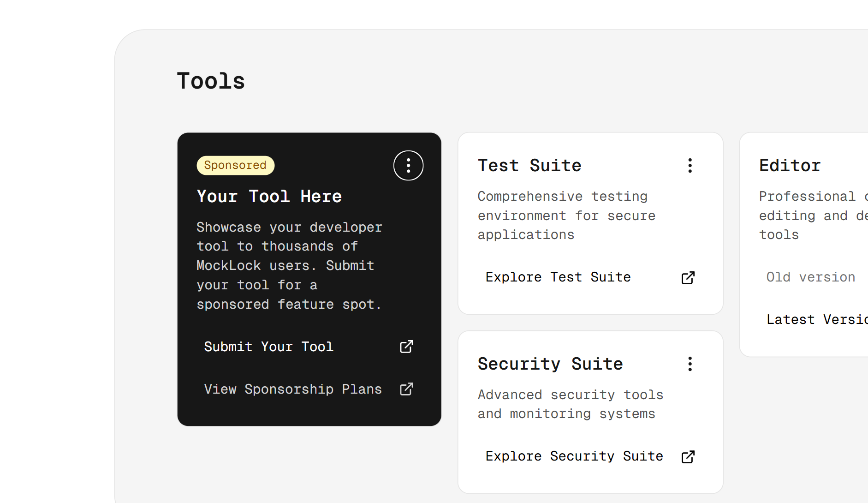Viewport: 868px width, 503px height.
Task: Click external-link icon beside View Sponsorship Plans
Action: tap(406, 389)
